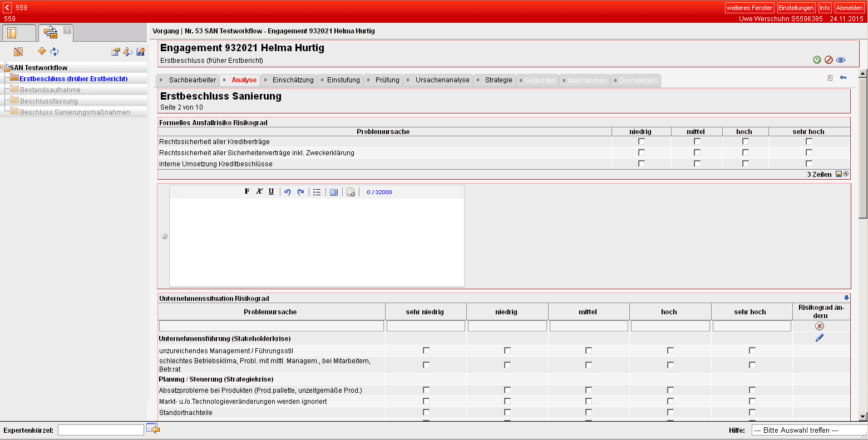Click the Expertenkürzel input field
868x440 pixels.
101,430
